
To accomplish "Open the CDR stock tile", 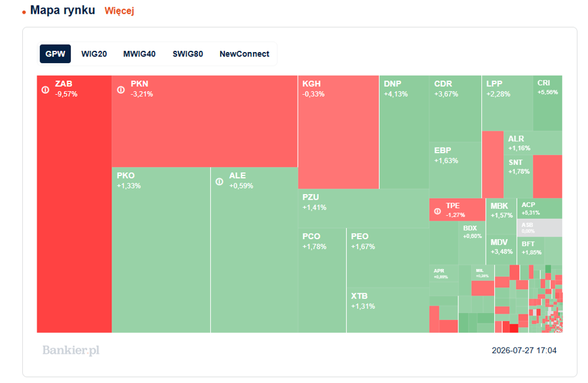I will coord(455,108).
